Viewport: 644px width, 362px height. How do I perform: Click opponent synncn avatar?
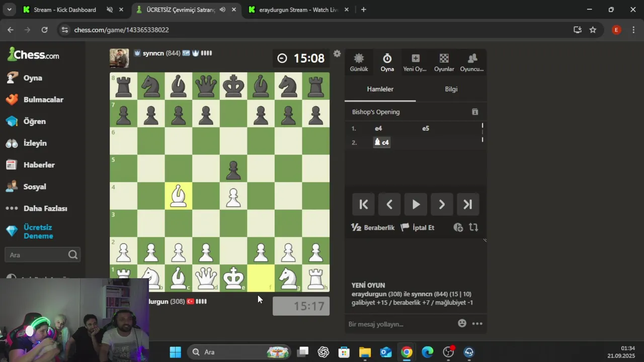pyautogui.click(x=119, y=58)
